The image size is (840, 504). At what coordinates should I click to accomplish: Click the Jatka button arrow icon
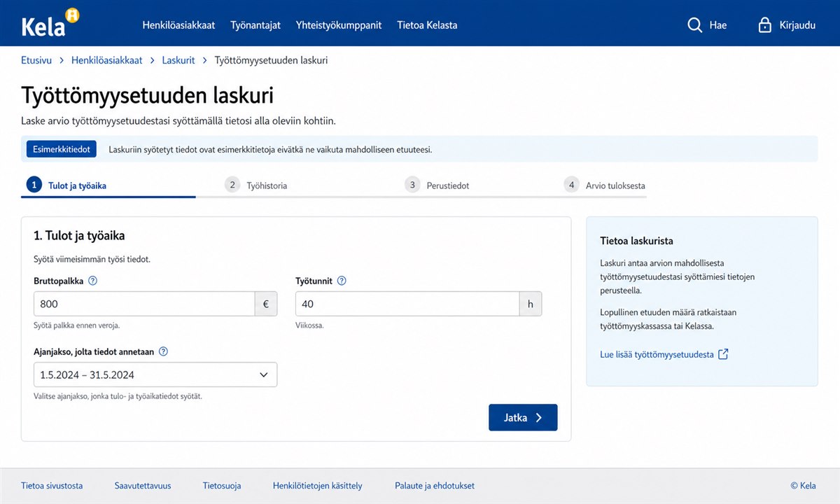[538, 418]
